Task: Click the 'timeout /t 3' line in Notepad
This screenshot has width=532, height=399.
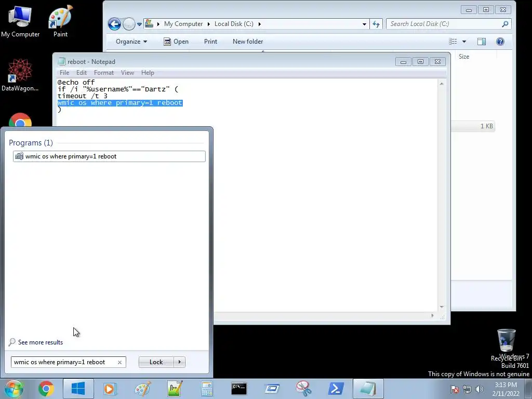Action: tap(83, 96)
